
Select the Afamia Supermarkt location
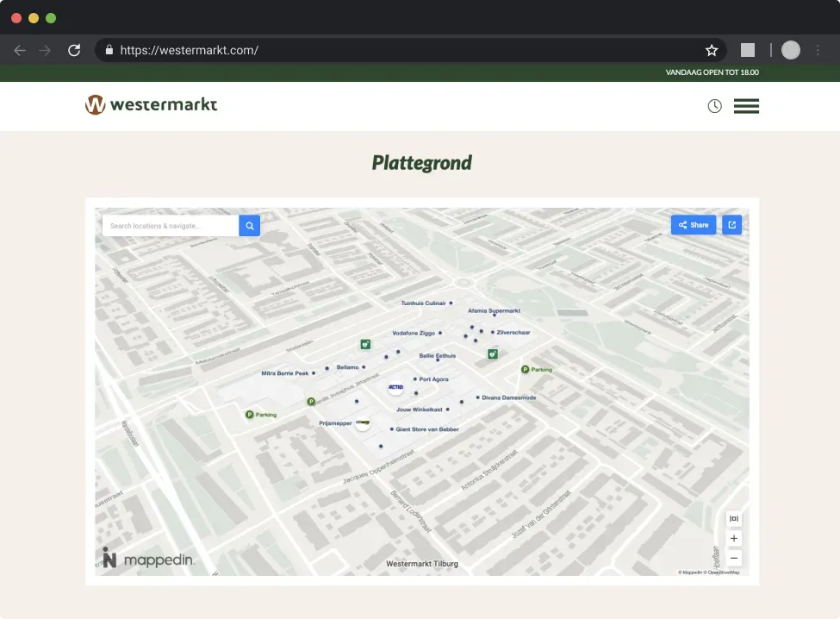(494, 311)
